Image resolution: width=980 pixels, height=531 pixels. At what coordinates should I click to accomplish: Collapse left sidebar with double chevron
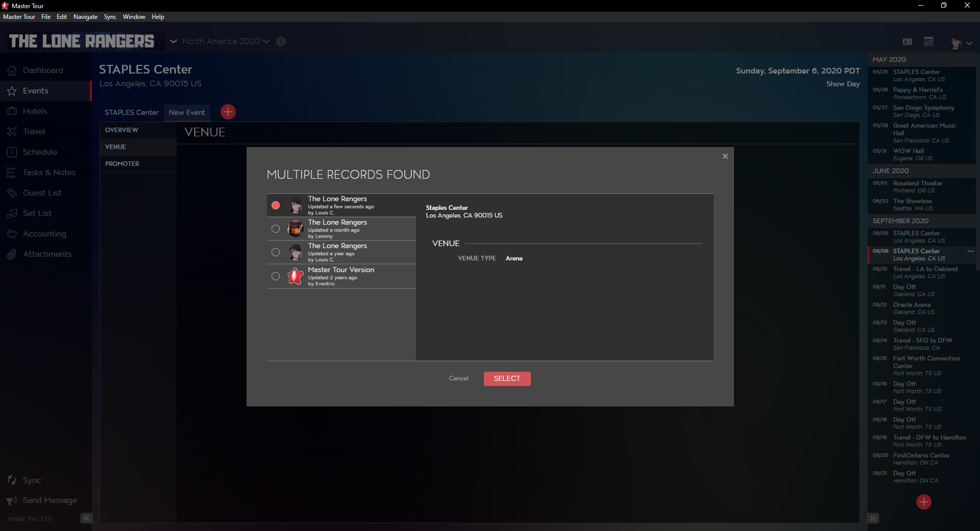(x=87, y=518)
